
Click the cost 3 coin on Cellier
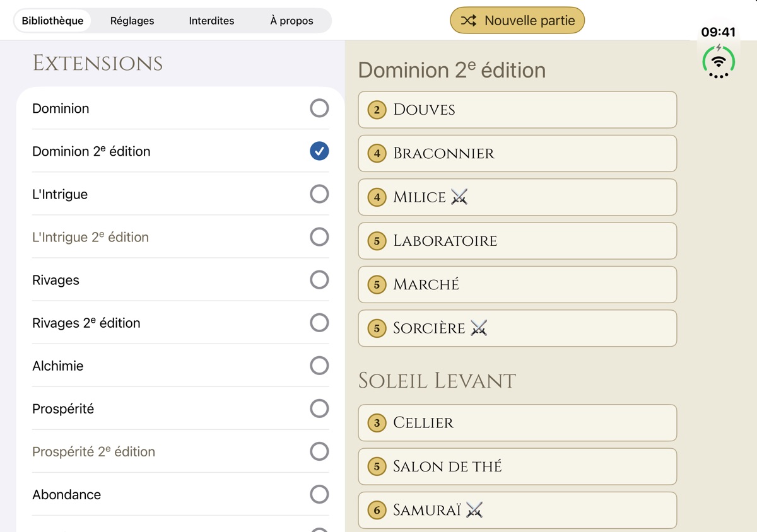click(x=377, y=423)
